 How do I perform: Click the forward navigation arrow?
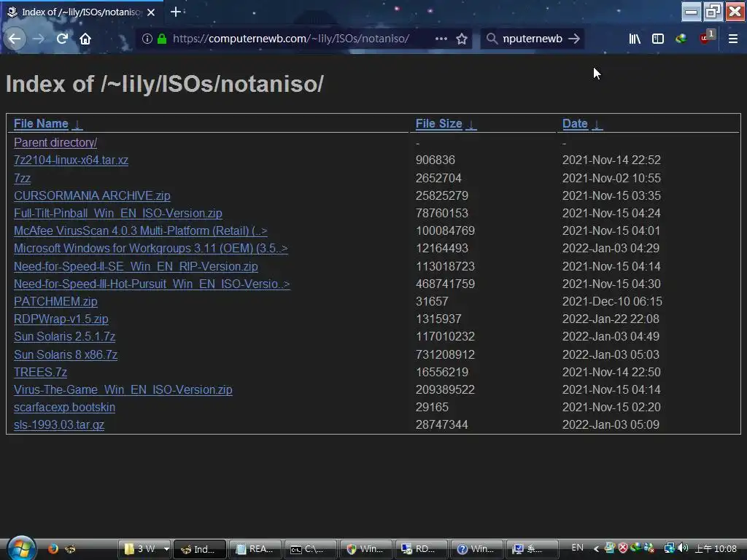click(39, 39)
